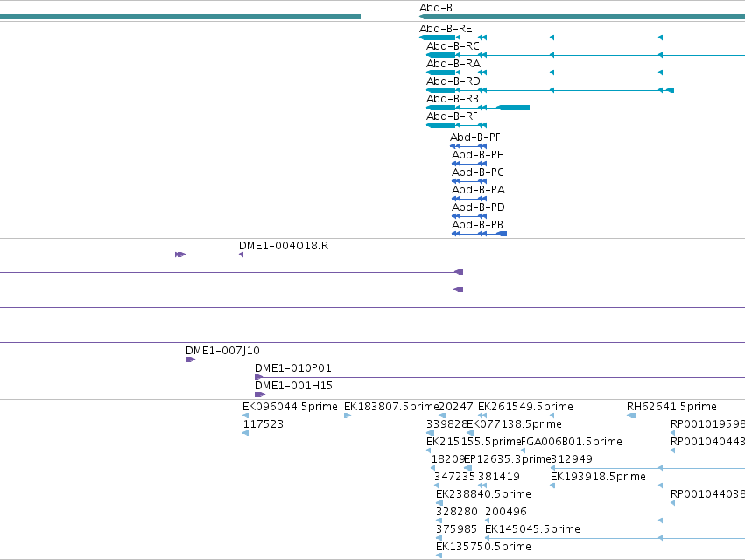Click the EK238840.5prime EST label
Image resolution: width=745 pixels, height=560 pixels.
pyautogui.click(x=483, y=494)
